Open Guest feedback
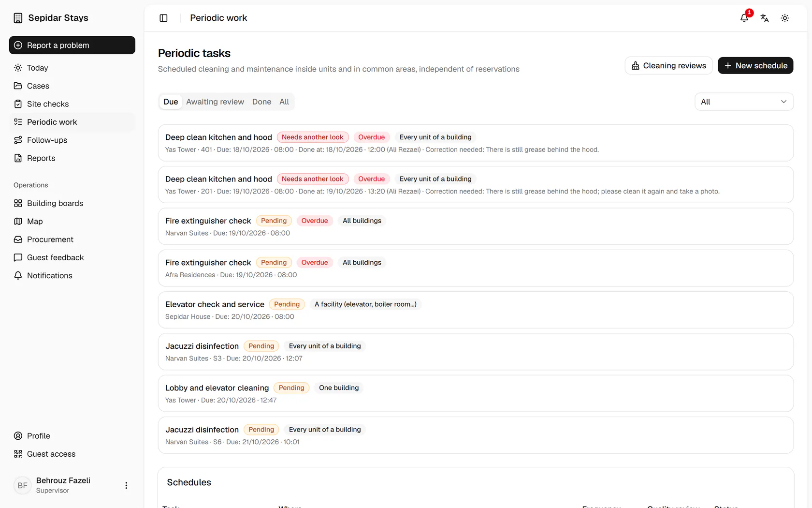812x508 pixels. point(72,257)
